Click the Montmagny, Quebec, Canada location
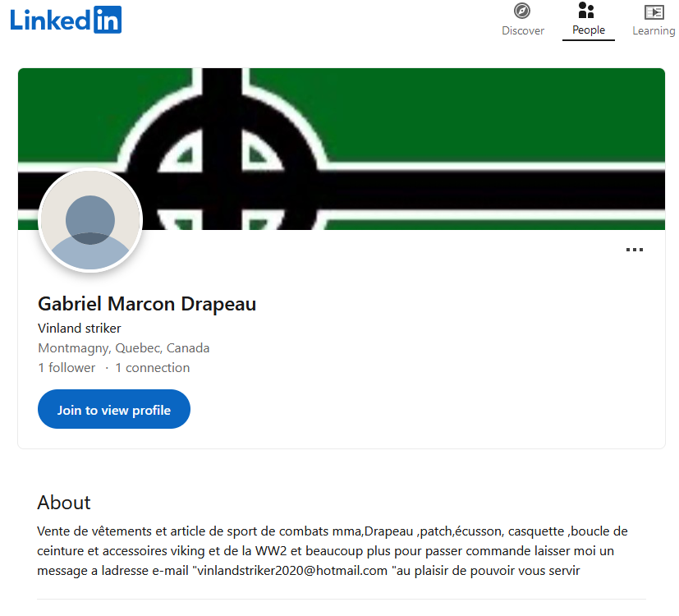 coord(123,348)
